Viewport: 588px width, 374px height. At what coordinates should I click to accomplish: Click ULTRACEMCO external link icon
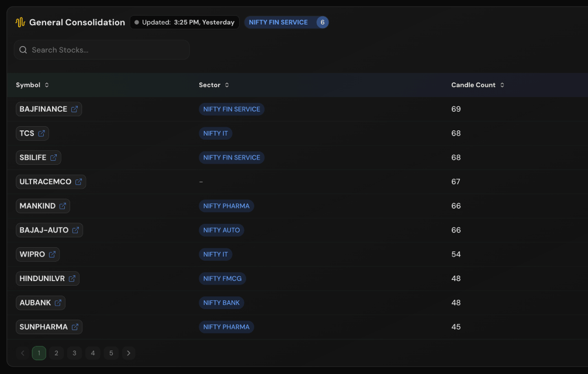[78, 182]
